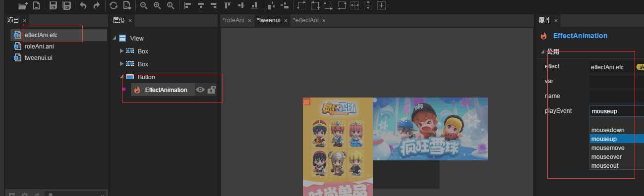Image resolution: width=644 pixels, height=196 pixels.
Task: Undo the last action
Action: click(83, 6)
